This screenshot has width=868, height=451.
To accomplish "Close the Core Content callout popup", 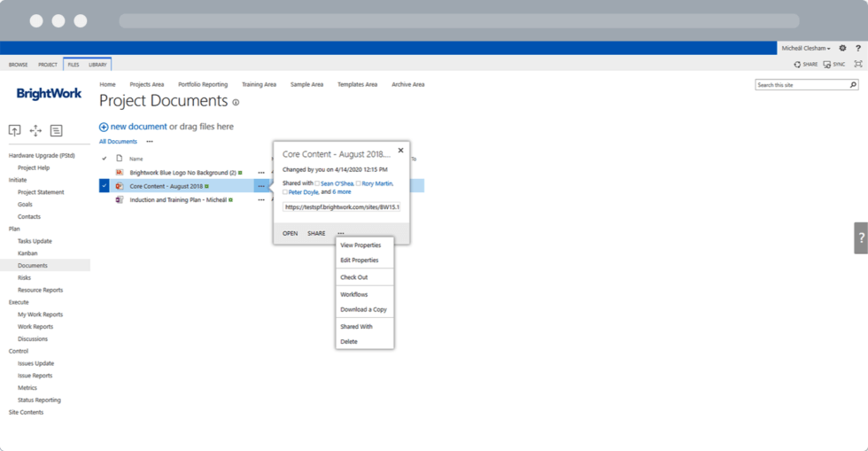I will pos(400,151).
